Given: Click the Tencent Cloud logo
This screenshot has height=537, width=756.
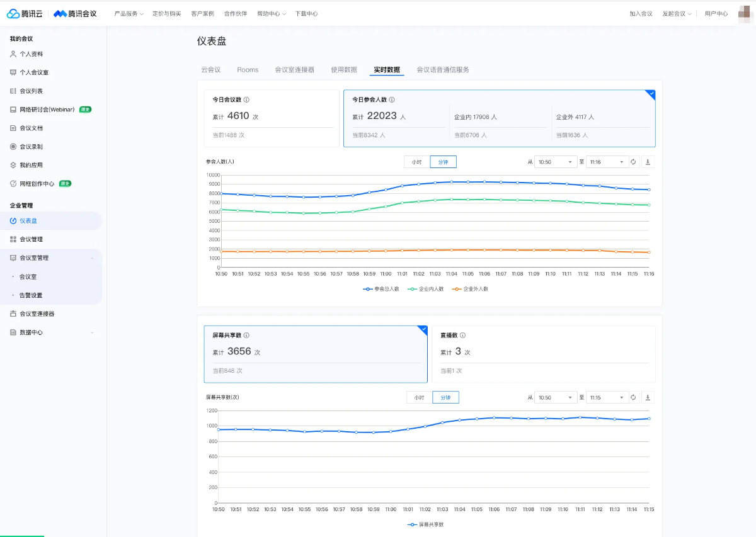Looking at the screenshot, I should pos(25,13).
